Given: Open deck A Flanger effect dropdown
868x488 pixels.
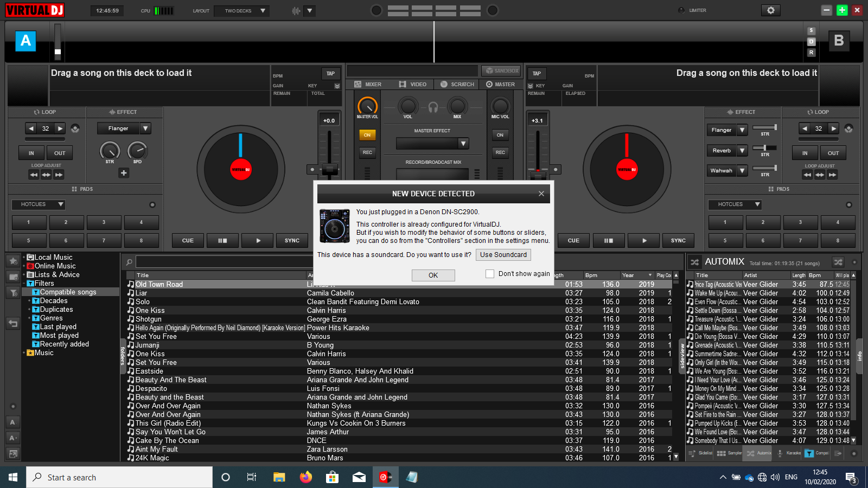Looking at the screenshot, I should 145,129.
